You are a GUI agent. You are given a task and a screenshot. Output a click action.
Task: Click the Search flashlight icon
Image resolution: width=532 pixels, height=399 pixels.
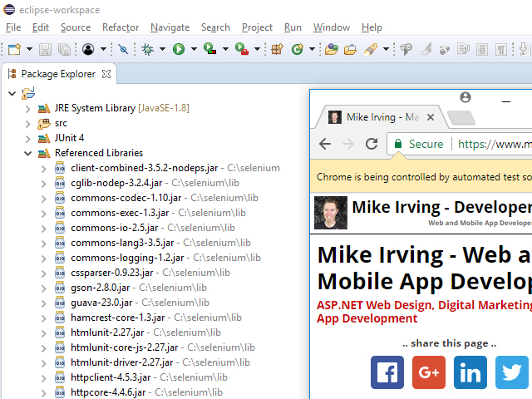pyautogui.click(x=371, y=50)
